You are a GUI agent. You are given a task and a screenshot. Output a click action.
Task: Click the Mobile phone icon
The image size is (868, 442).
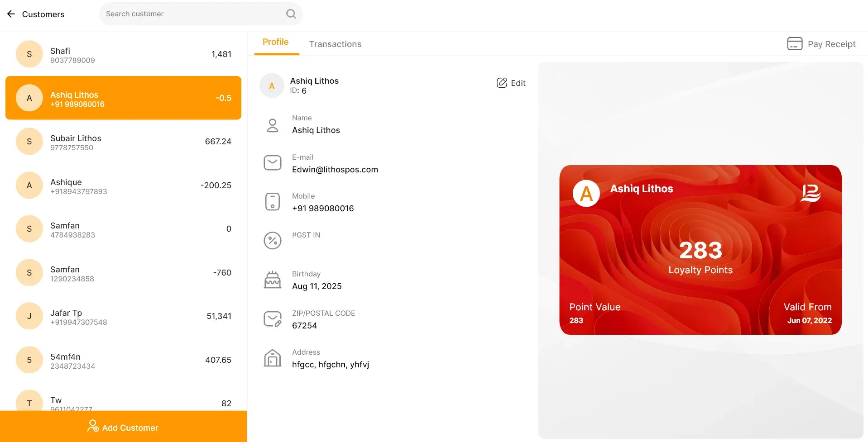click(x=273, y=202)
